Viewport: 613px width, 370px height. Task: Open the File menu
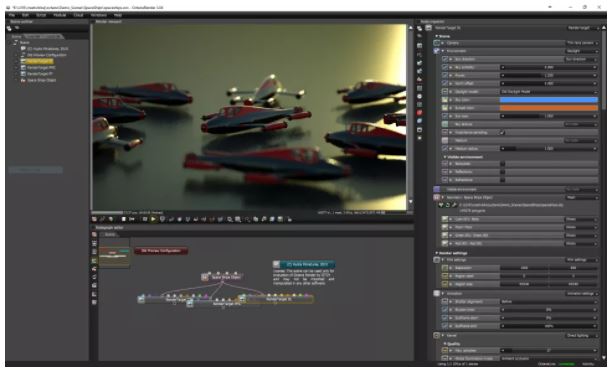(12, 15)
